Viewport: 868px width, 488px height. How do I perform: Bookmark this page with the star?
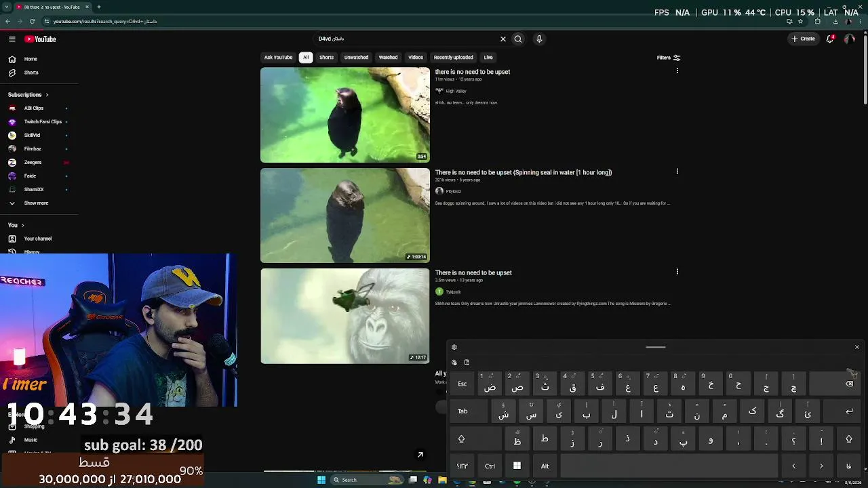pyautogui.click(x=801, y=21)
